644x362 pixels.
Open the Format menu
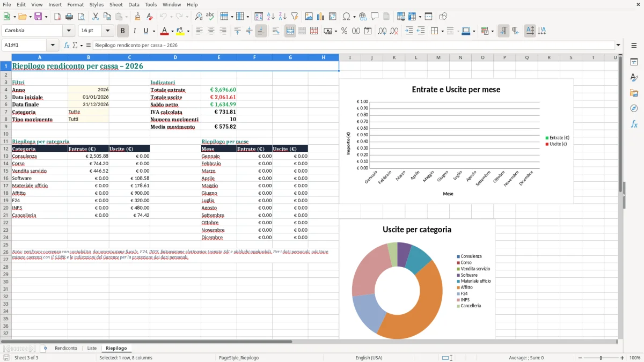pyautogui.click(x=76, y=4)
